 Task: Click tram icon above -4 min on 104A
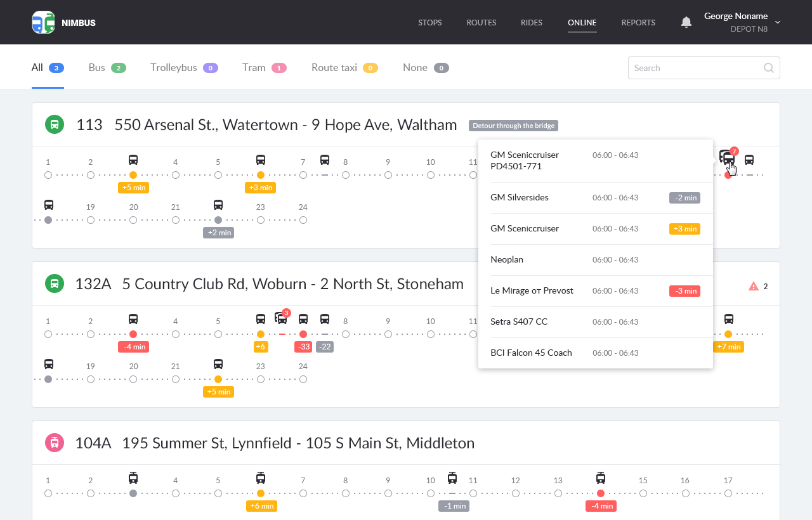600,478
